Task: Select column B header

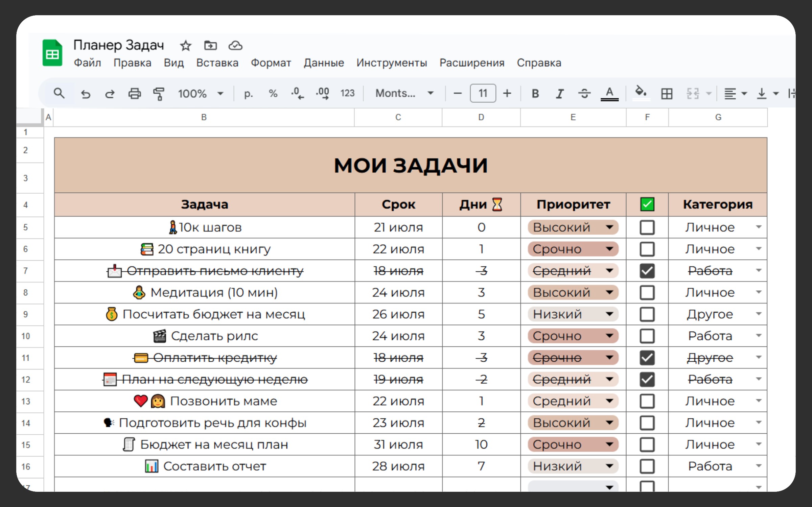Action: tap(204, 117)
